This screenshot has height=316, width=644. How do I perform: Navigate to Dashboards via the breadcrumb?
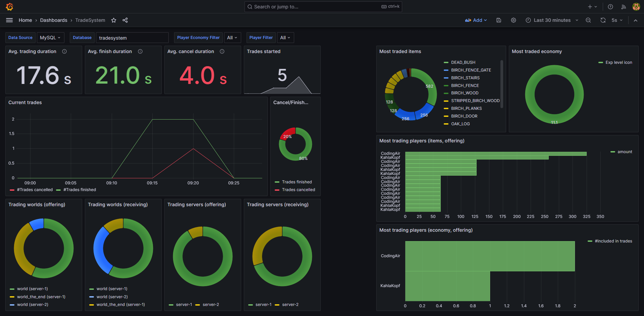tap(54, 20)
